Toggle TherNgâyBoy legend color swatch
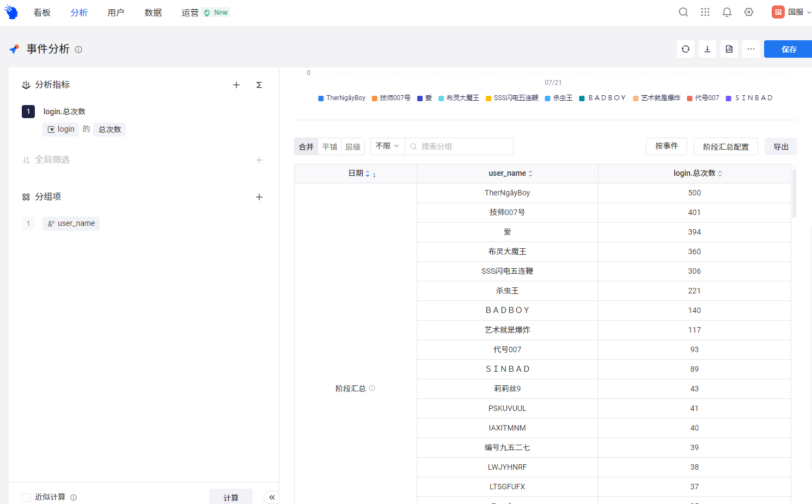 coord(321,99)
